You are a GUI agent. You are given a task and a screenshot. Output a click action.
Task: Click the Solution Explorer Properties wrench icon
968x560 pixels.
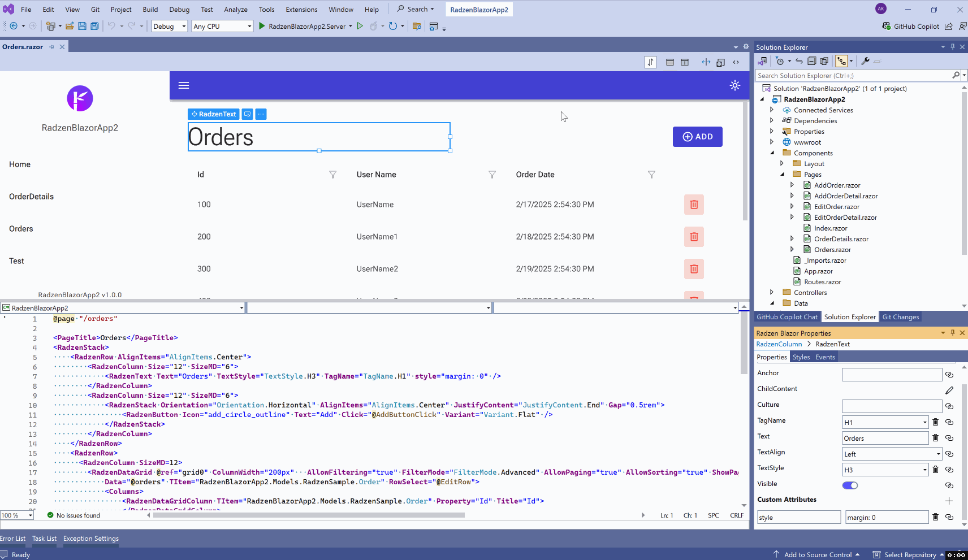pyautogui.click(x=865, y=61)
